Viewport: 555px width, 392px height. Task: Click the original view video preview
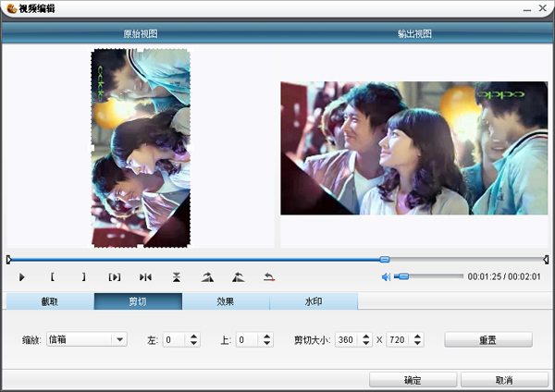[141, 148]
